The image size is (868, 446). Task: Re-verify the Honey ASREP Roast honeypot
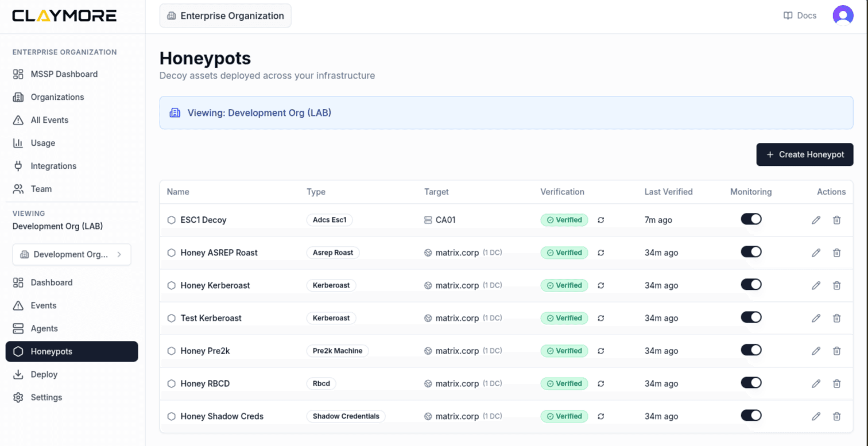600,253
